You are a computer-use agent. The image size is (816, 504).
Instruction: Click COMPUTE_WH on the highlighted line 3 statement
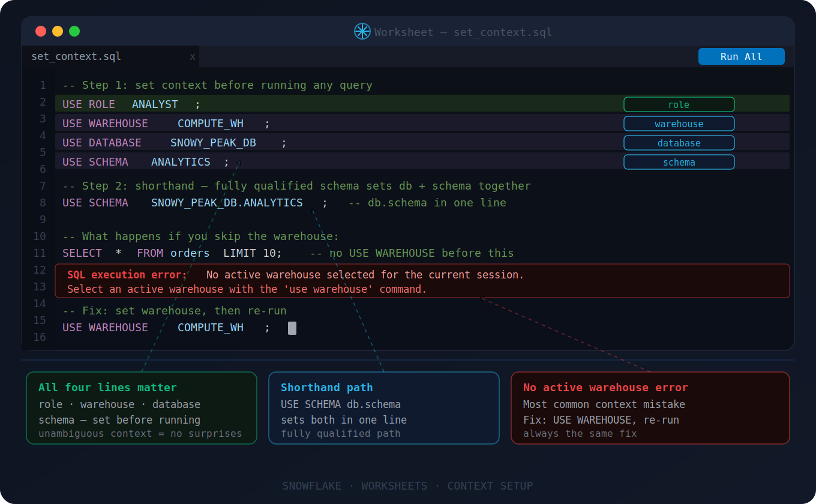[211, 124]
